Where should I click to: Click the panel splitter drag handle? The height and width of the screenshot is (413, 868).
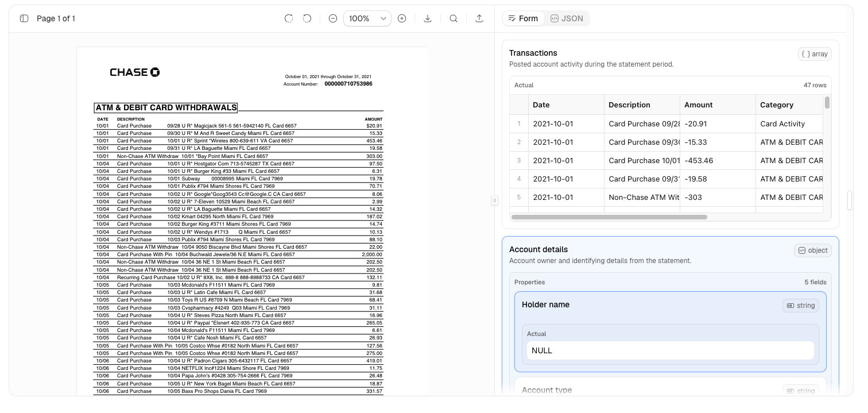[495, 200]
